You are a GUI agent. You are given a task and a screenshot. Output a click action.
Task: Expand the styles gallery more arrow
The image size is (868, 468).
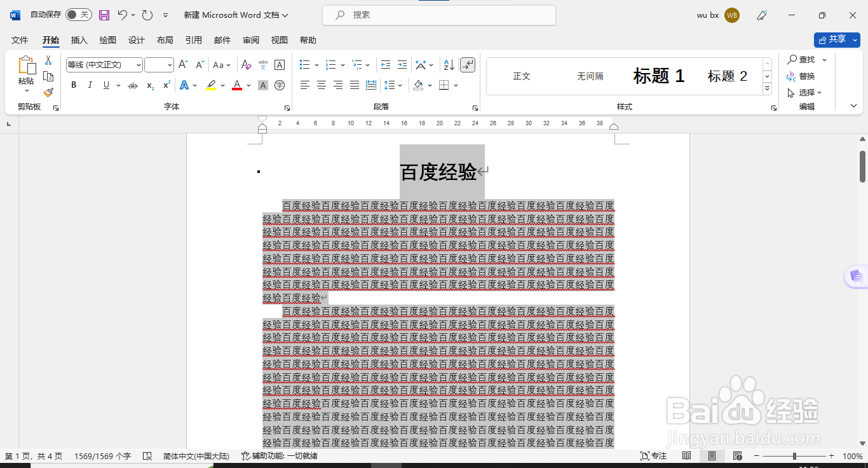767,88
